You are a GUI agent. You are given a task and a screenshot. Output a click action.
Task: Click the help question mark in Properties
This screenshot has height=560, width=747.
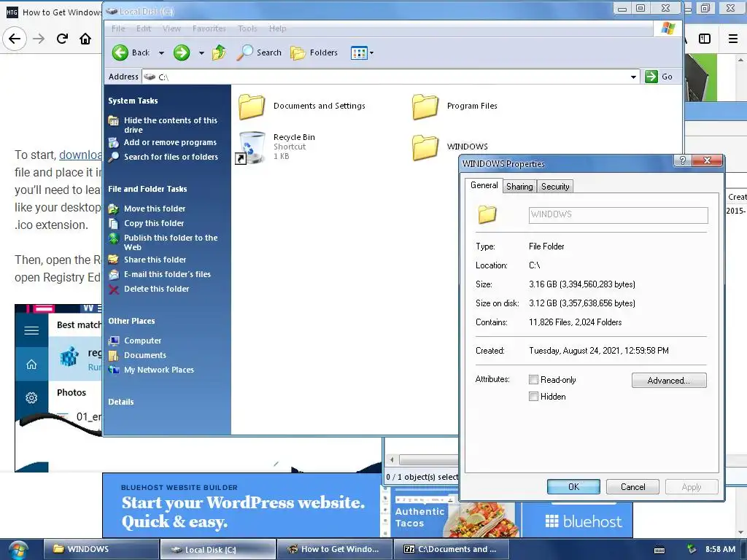[x=683, y=160]
